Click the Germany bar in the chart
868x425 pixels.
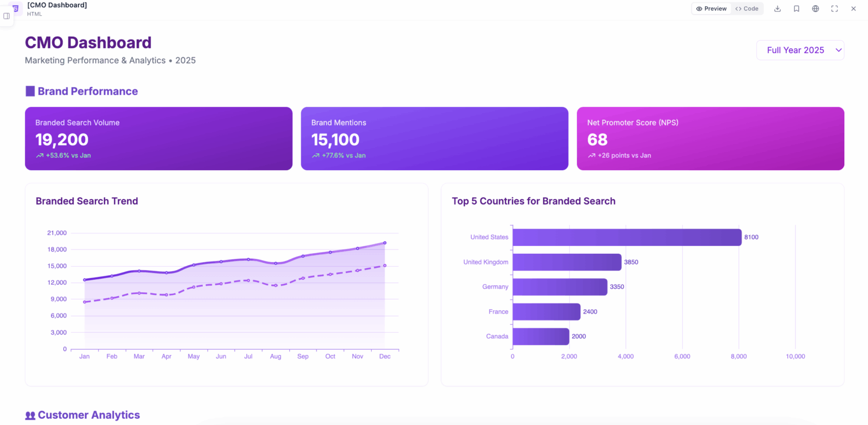560,287
